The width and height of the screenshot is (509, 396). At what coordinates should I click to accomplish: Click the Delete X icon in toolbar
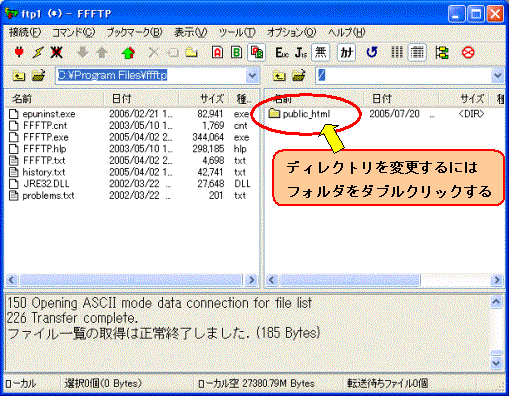coord(154,52)
